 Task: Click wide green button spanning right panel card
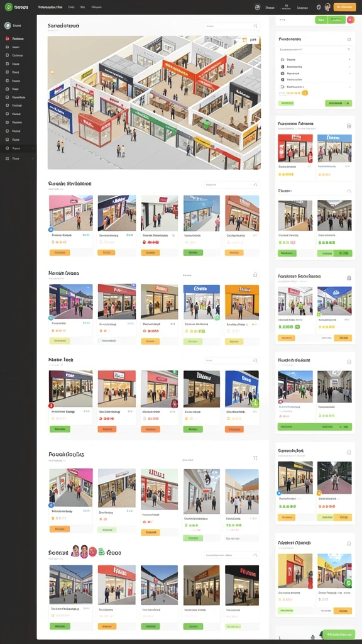tap(315, 427)
